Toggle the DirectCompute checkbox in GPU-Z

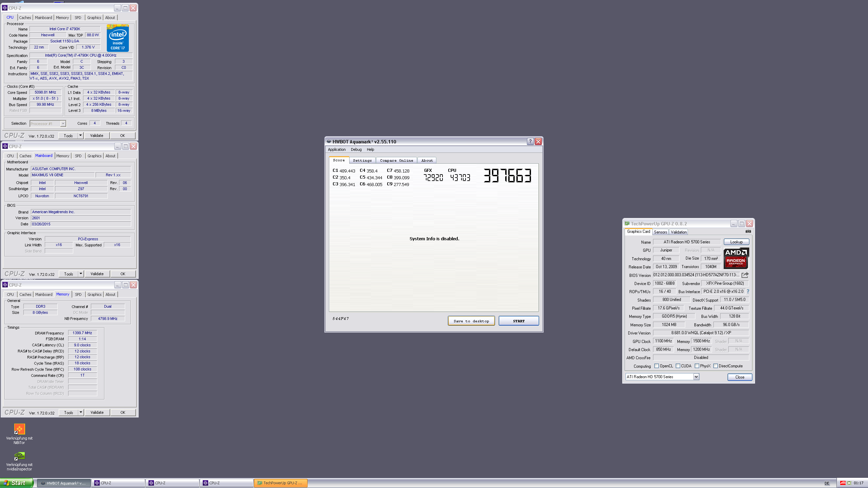tap(716, 366)
